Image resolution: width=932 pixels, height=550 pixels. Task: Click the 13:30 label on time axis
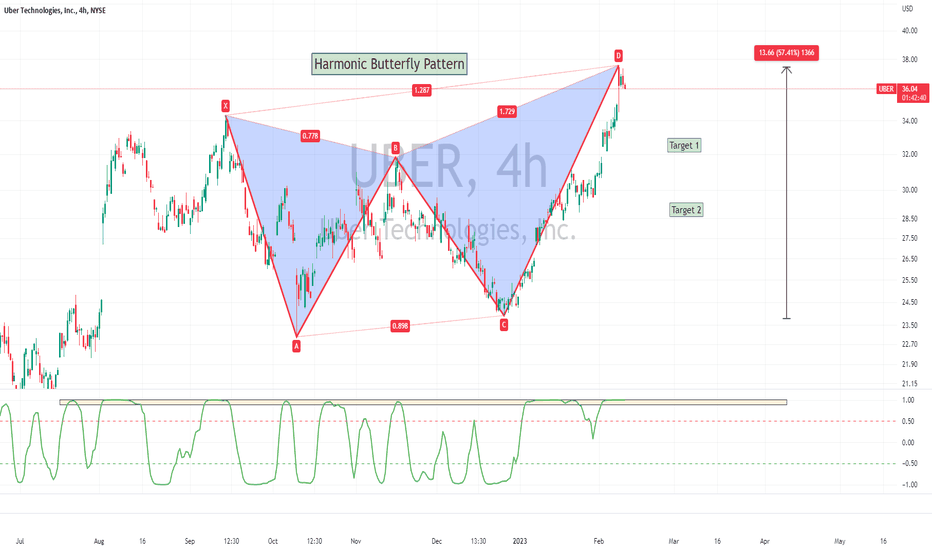pyautogui.click(x=478, y=541)
